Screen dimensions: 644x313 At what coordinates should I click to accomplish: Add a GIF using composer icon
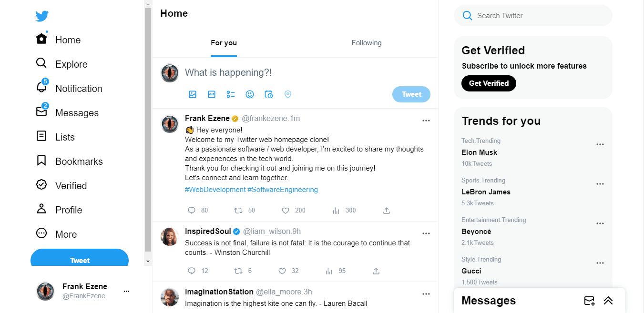(x=212, y=94)
